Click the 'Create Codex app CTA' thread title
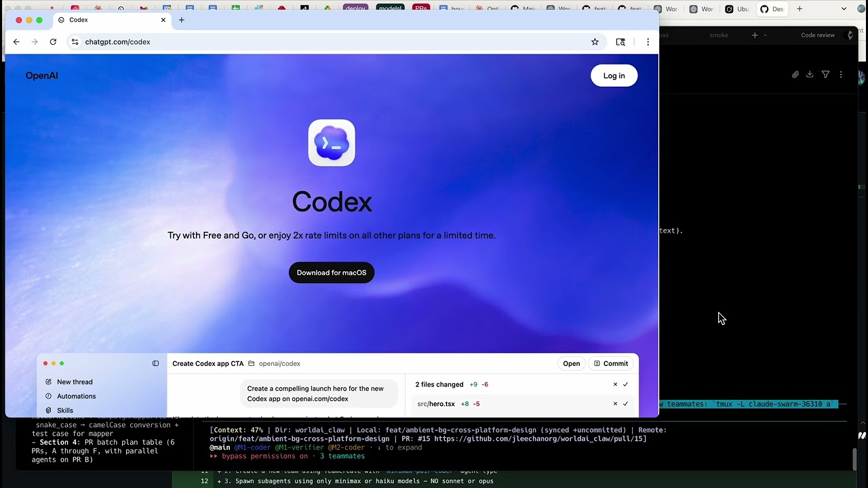 (208, 363)
